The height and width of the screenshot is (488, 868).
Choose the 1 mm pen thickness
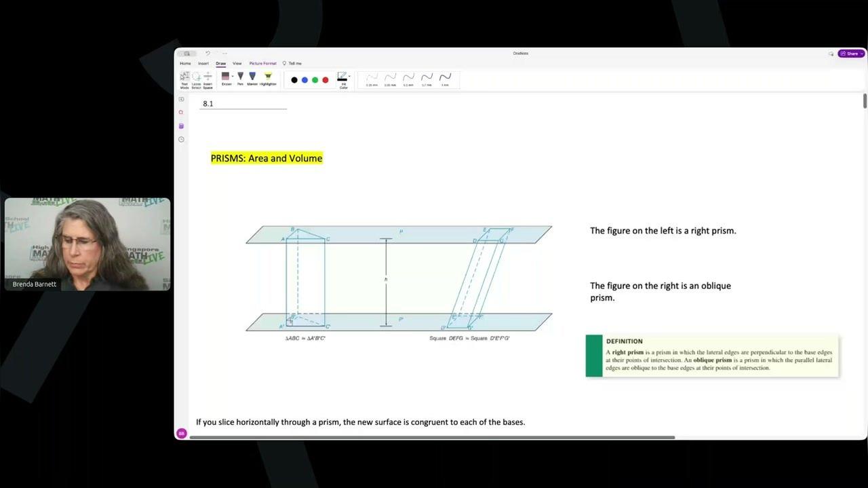tap(445, 79)
